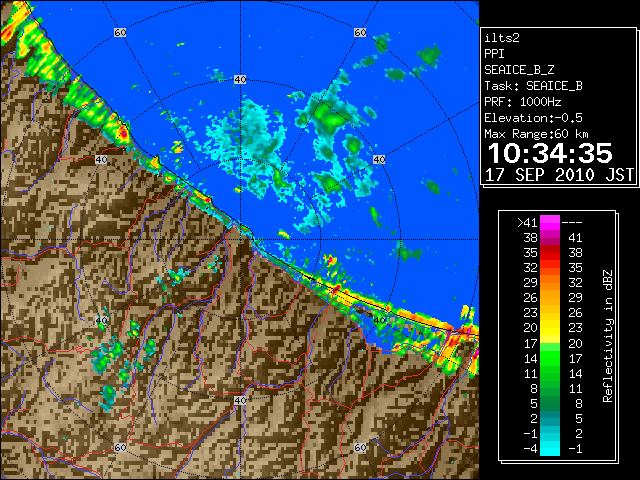Image resolution: width=640 pixels, height=480 pixels.
Task: Click the "Max Range:60 km" line
Action: coord(536,134)
